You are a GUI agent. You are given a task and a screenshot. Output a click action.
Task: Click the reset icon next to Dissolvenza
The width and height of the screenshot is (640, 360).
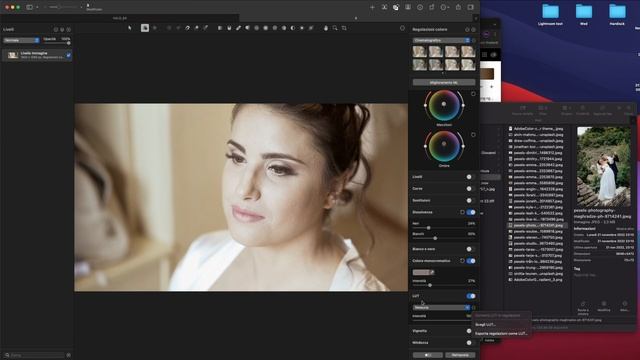(462, 212)
